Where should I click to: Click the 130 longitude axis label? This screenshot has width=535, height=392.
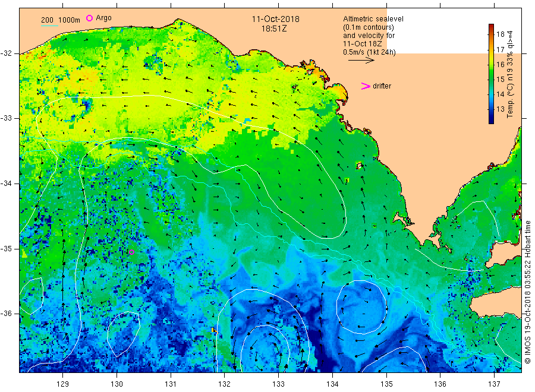click(117, 384)
